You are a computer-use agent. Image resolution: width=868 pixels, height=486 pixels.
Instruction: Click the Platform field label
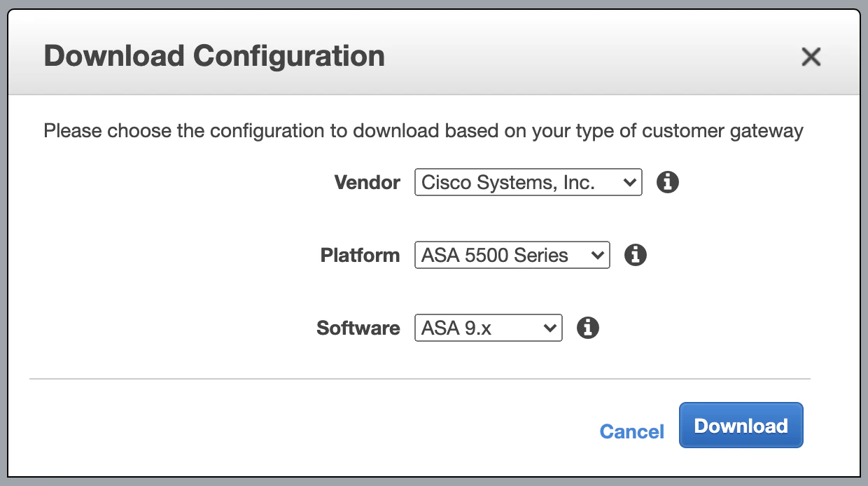(x=360, y=255)
